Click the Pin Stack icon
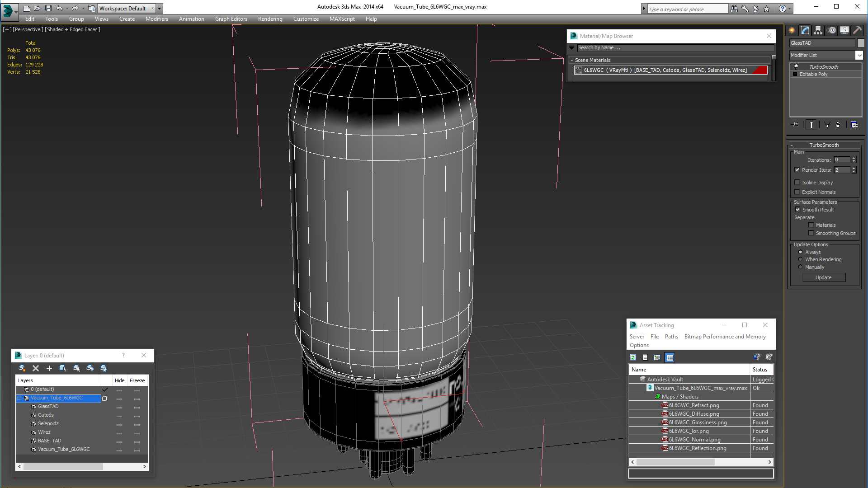 (x=796, y=125)
